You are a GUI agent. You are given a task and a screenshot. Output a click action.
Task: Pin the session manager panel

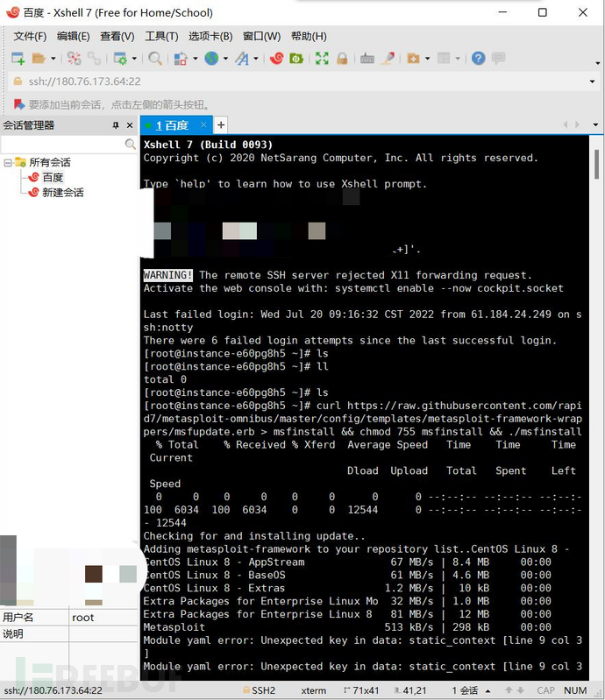pos(116,125)
